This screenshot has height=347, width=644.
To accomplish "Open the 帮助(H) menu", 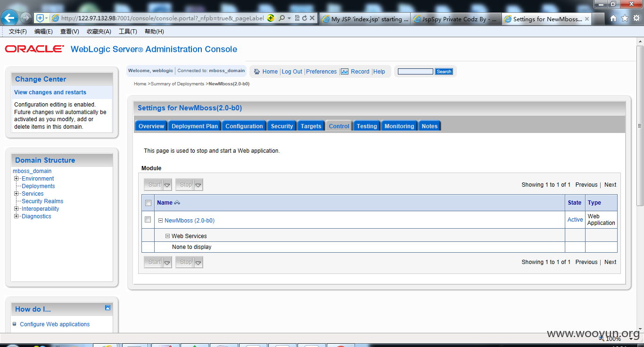I will coord(154,32).
